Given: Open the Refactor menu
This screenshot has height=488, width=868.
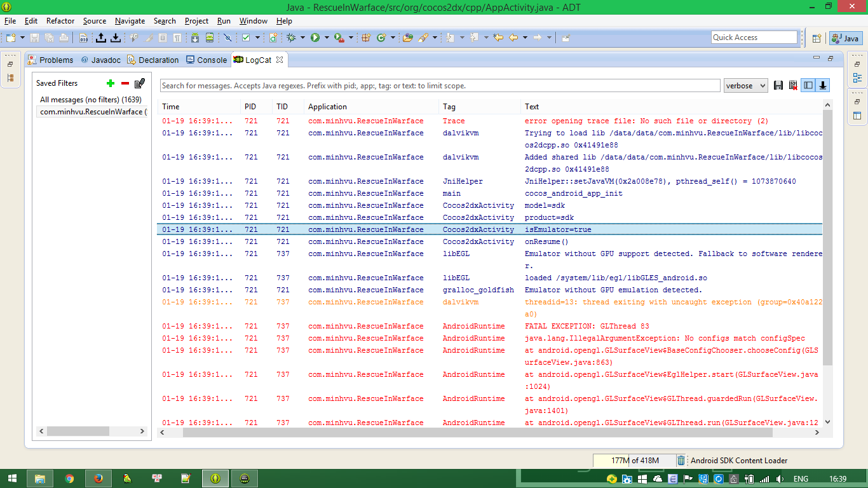Looking at the screenshot, I should point(60,21).
